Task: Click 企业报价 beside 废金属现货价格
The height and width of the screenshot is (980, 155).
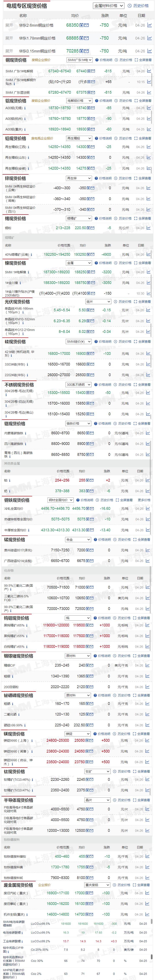Action: pos(44,885)
